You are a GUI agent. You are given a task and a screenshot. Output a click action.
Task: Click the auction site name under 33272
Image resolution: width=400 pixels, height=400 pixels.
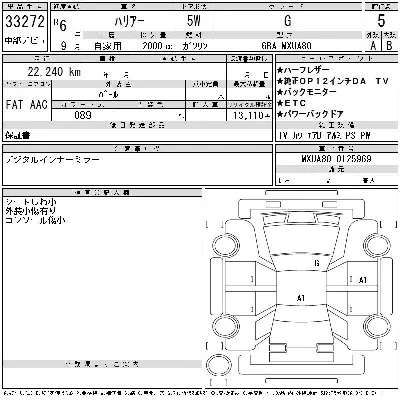(x=25, y=41)
